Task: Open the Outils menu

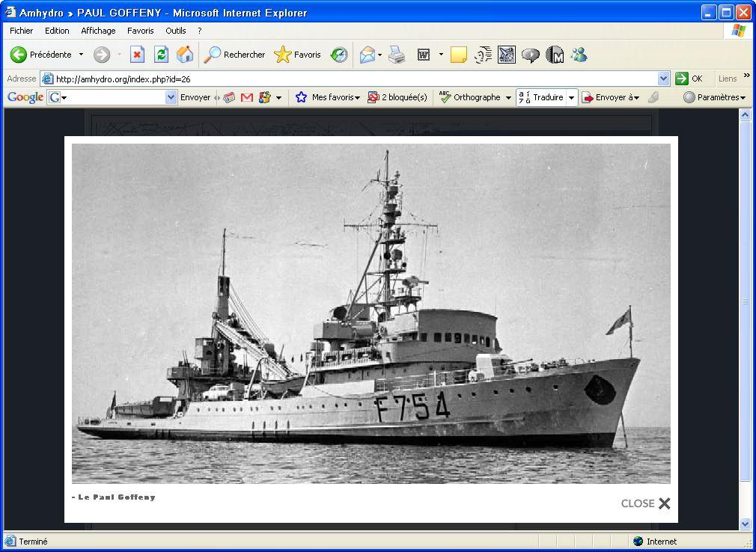Action: (176, 31)
